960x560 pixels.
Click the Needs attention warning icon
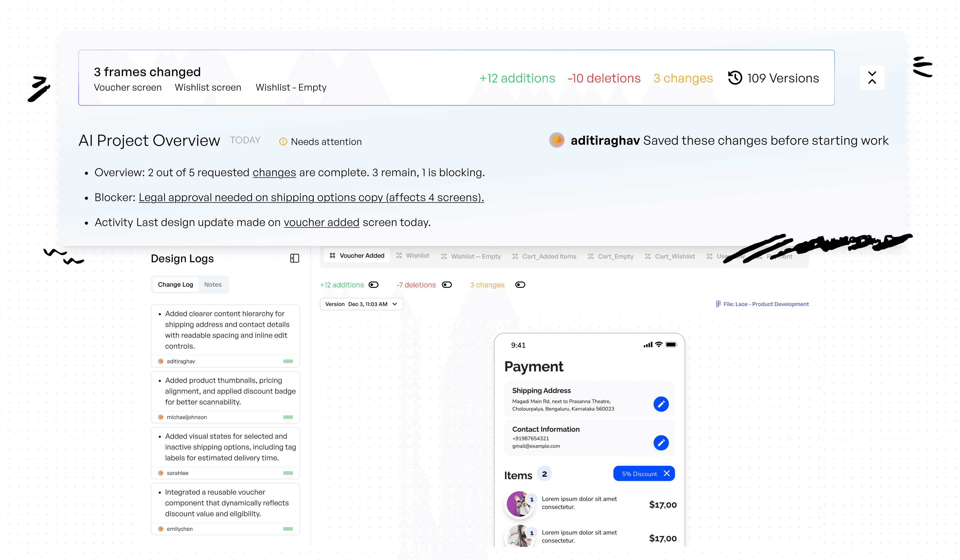click(283, 142)
